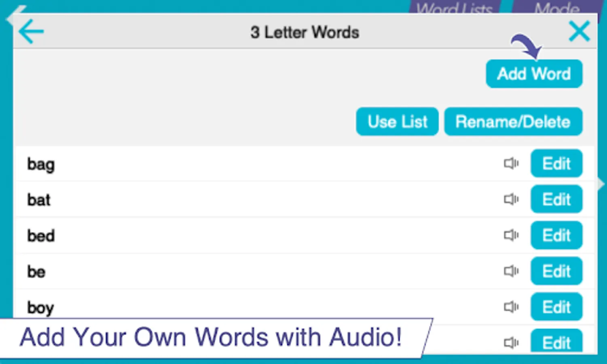Edit the word bed
This screenshot has width=607, height=364.
point(556,235)
